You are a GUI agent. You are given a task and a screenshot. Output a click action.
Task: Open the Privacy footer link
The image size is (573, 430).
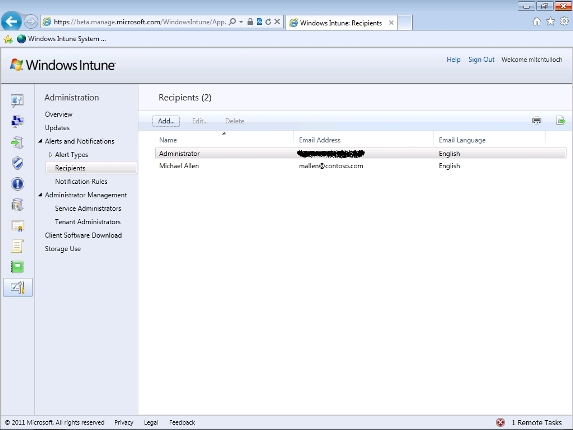point(124,423)
